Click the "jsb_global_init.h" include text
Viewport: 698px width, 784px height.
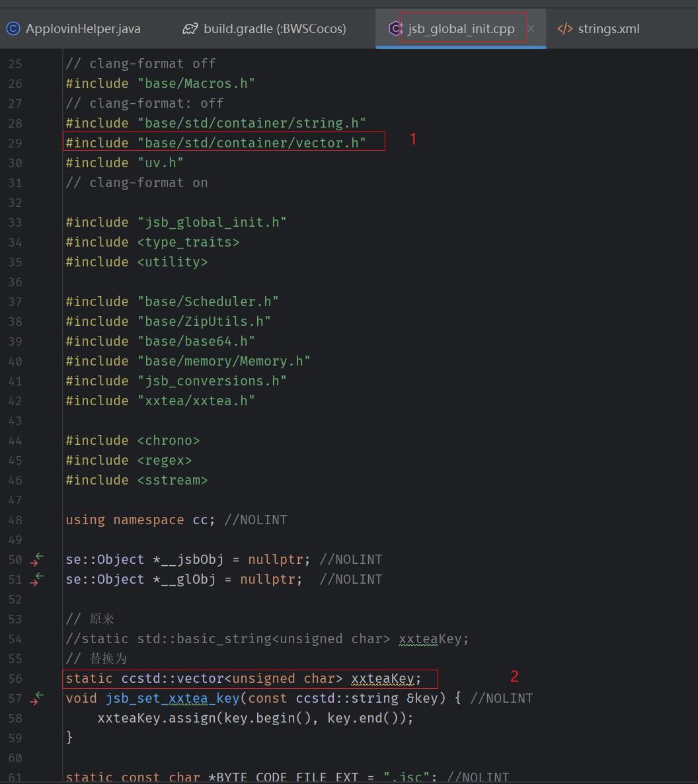[x=212, y=223]
